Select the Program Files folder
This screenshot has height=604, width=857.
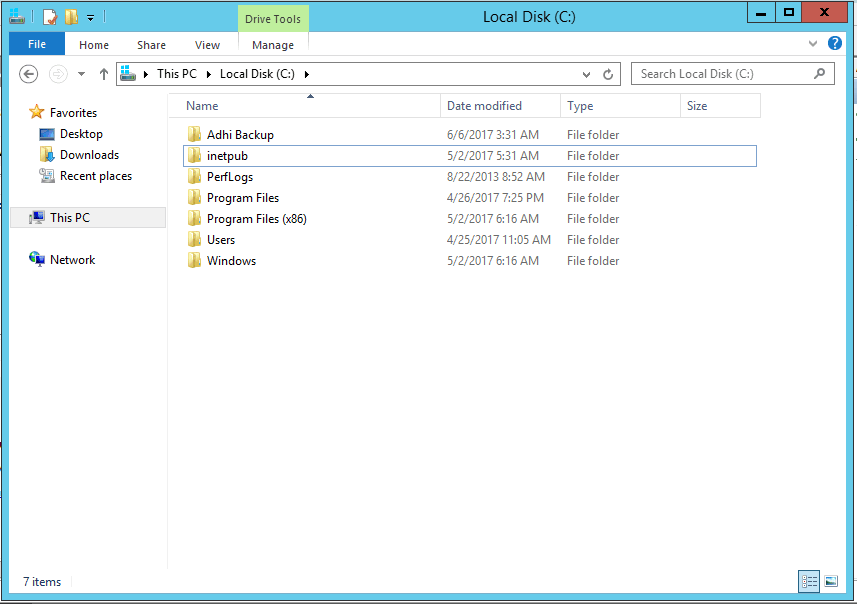[470, 198]
